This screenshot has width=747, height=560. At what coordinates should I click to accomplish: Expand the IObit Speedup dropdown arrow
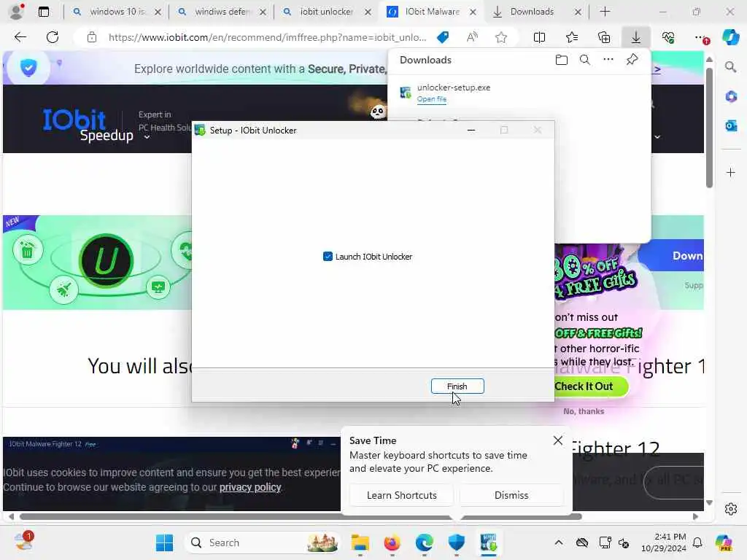147,137
